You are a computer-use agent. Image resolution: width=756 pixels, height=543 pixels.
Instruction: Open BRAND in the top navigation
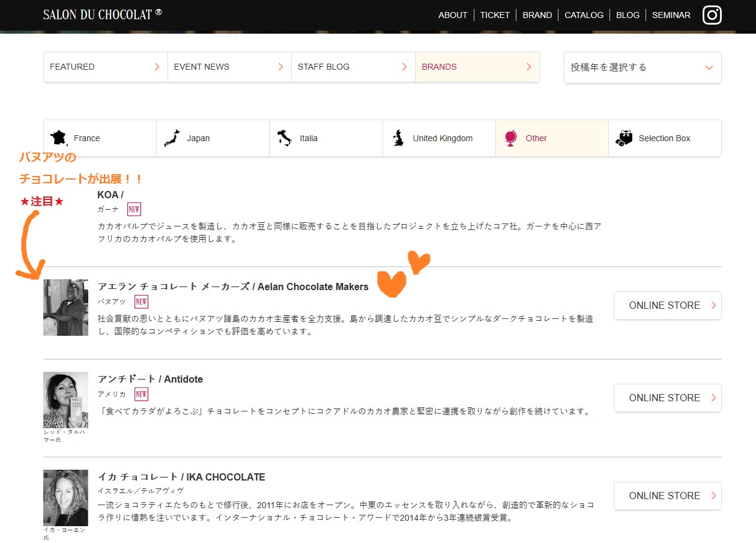click(x=537, y=15)
